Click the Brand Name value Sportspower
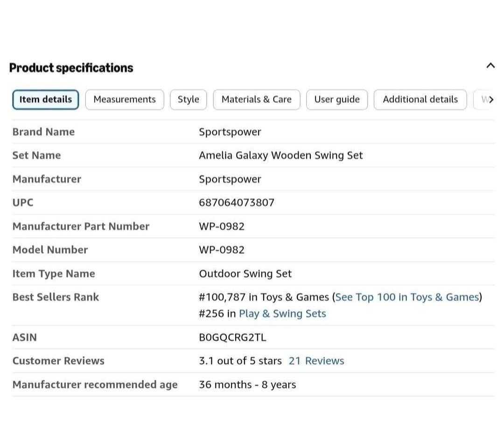Image resolution: width=504 pixels, height=447 pixels. (230, 132)
